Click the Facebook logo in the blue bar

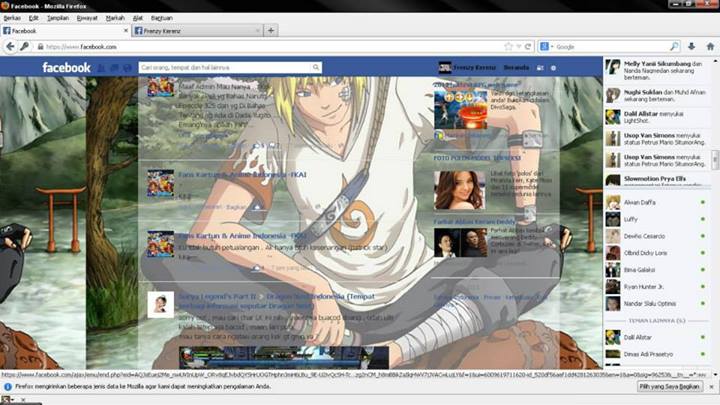(x=66, y=68)
